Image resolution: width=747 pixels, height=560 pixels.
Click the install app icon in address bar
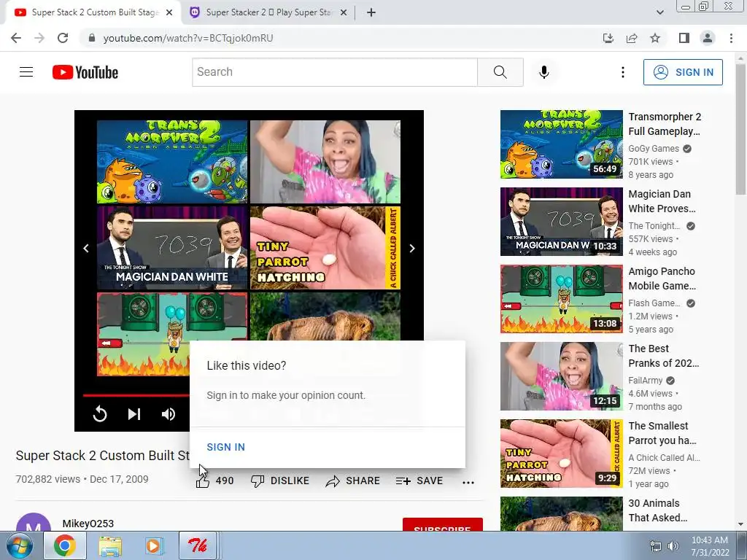pos(608,38)
